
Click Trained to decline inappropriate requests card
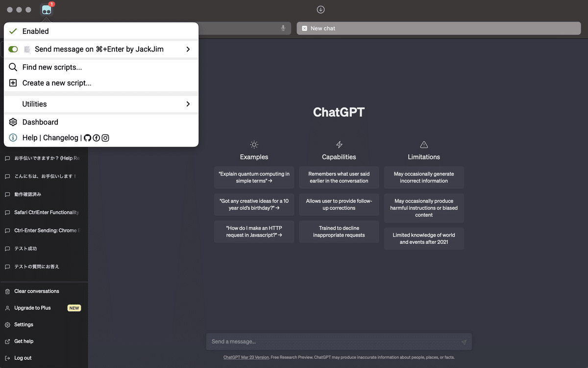(x=339, y=232)
